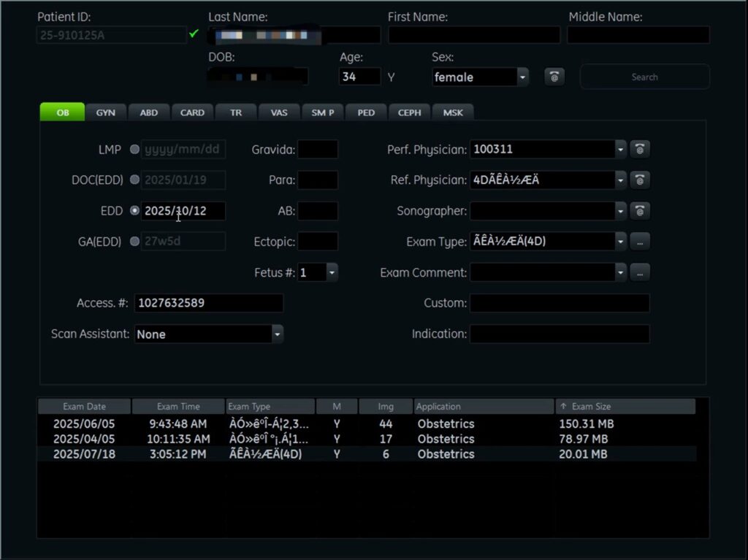Select the 2025/06/05 exam row
748x560 pixels.
point(84,424)
